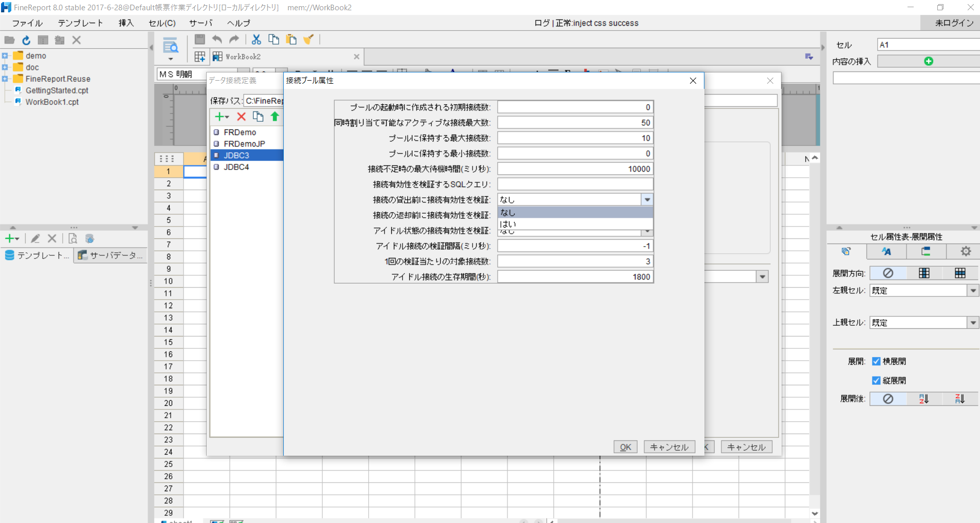The width and height of the screenshot is (980, 523).
Task: Click the paste clipboard icon
Action: (291, 40)
